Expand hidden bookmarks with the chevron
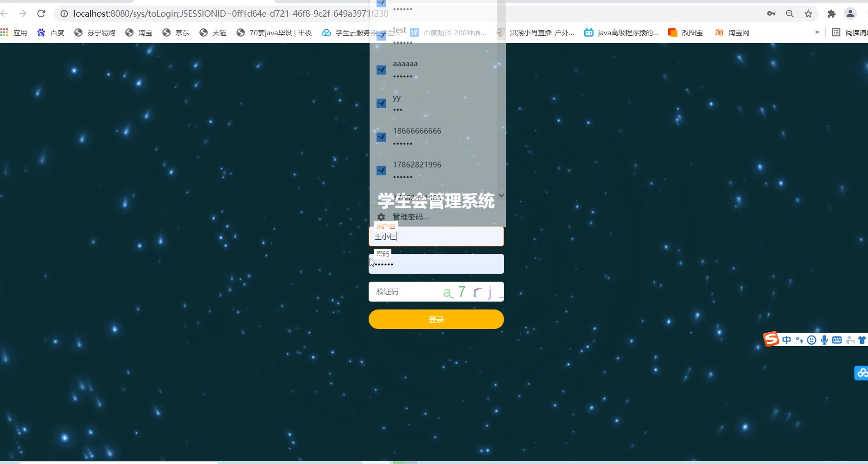 click(817, 32)
